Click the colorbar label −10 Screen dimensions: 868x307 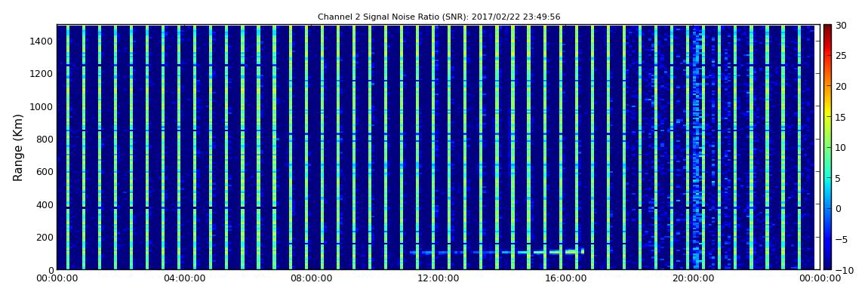[x=844, y=270]
